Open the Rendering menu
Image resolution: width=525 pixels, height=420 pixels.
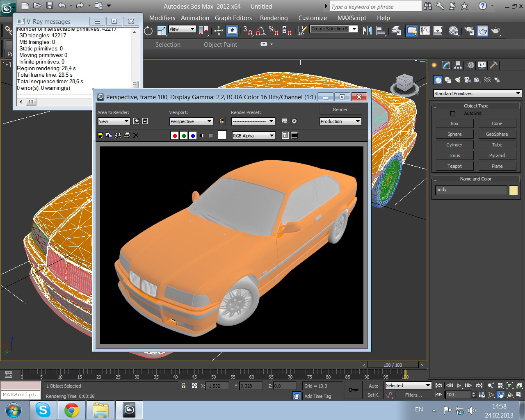274,18
